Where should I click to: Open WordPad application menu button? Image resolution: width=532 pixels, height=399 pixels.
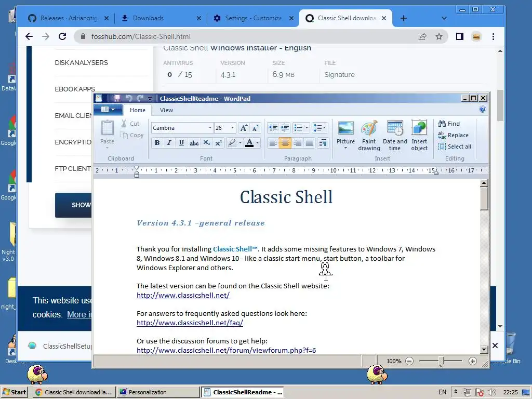[x=108, y=110]
